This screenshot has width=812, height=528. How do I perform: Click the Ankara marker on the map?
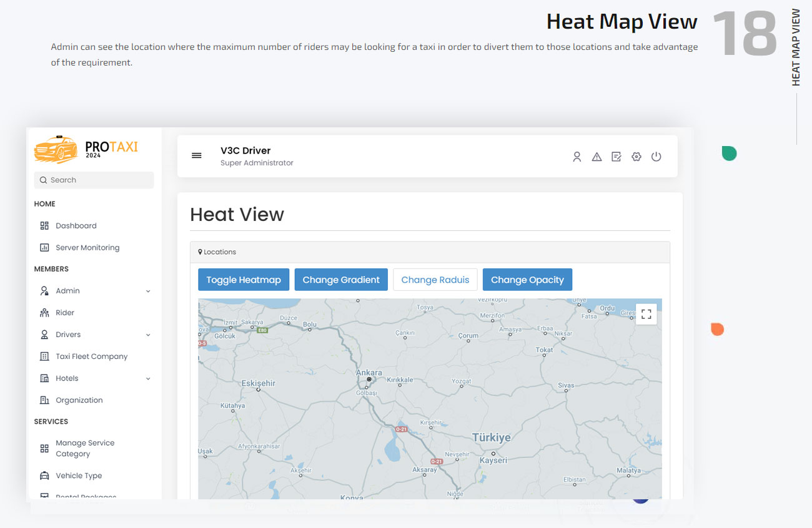(x=369, y=379)
